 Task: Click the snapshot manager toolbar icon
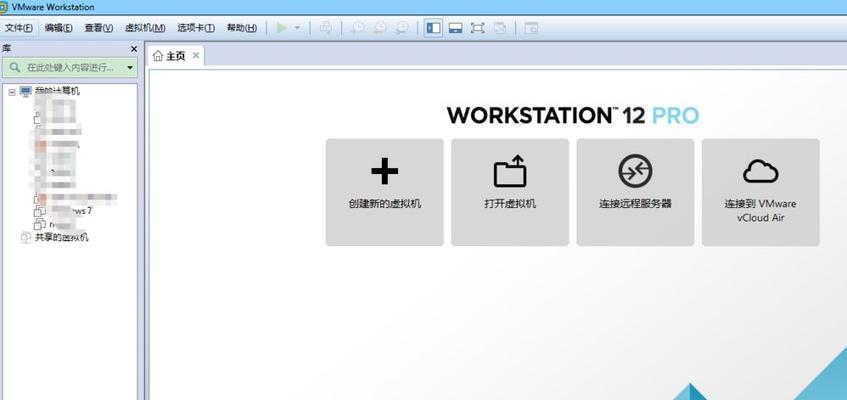point(402,28)
